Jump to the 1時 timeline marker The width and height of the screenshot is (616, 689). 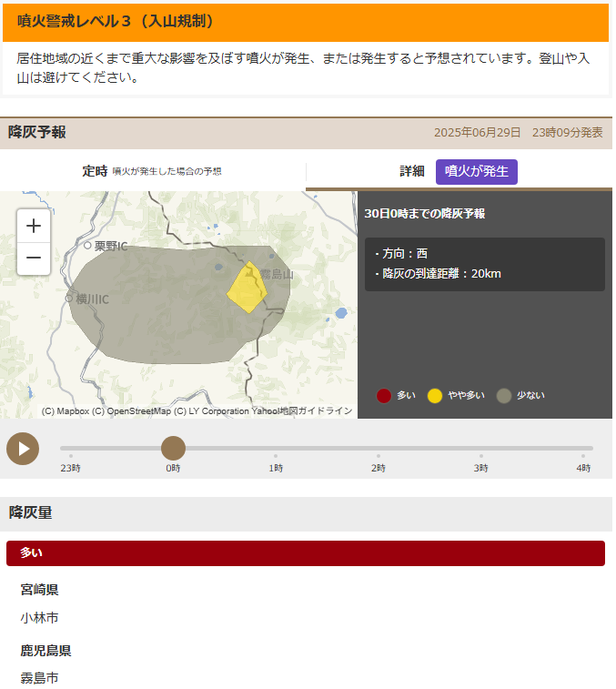point(276,468)
